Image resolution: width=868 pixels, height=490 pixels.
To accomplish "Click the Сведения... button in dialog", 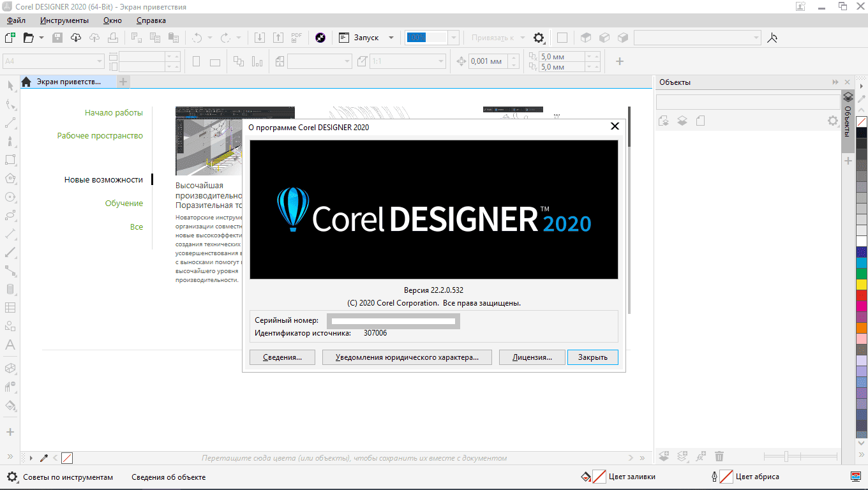I will [282, 357].
